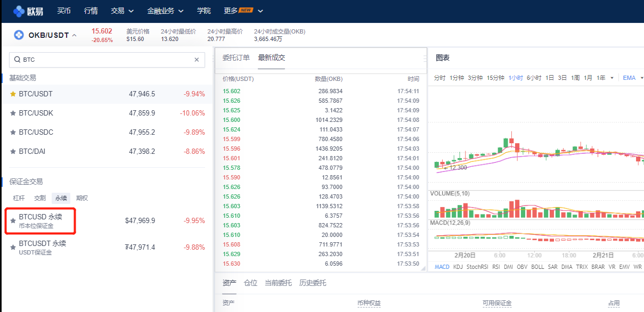Toggle the favorite star for BTCUSD 永续

(13, 220)
